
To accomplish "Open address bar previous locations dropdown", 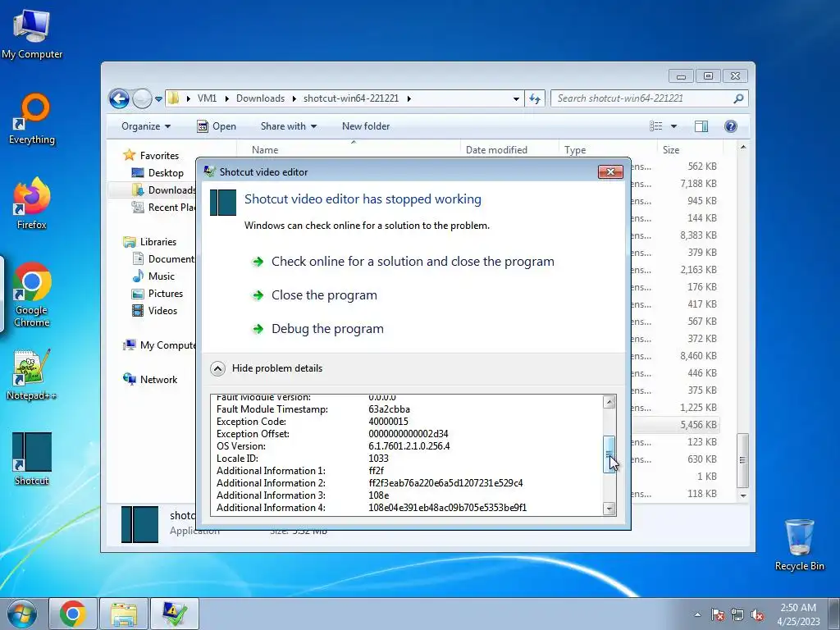I will [x=516, y=98].
